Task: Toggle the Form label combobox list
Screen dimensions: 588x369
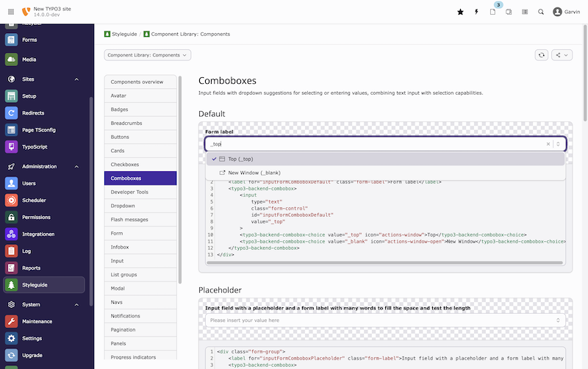Action: 559,144
